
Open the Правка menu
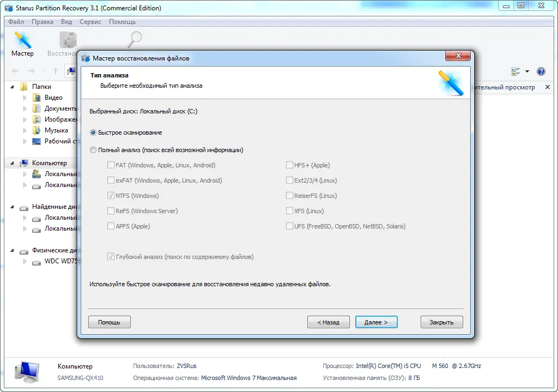(x=43, y=22)
